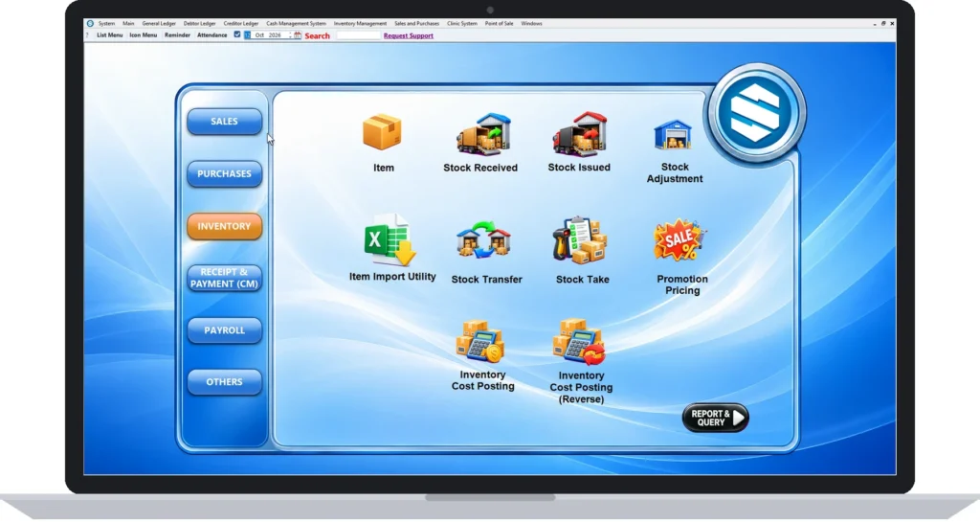Open the Sales and Purchases menu
Viewport: 980px width, 522px height.
[x=417, y=24]
